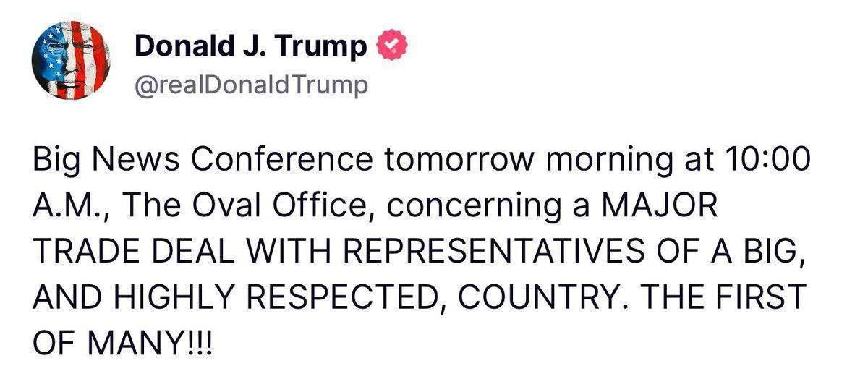The image size is (868, 379).
Task: Click the words "Big News Conference"
Action: (x=203, y=161)
